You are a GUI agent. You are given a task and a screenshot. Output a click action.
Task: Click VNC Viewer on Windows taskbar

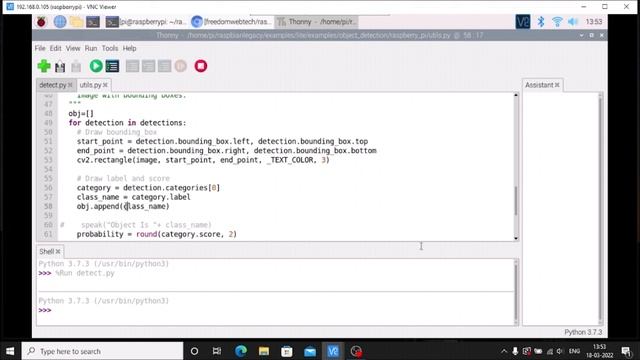pyautogui.click(x=333, y=351)
